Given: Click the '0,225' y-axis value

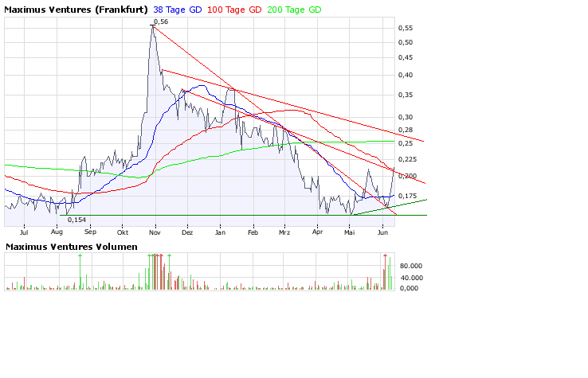Looking at the screenshot, I should [407, 160].
